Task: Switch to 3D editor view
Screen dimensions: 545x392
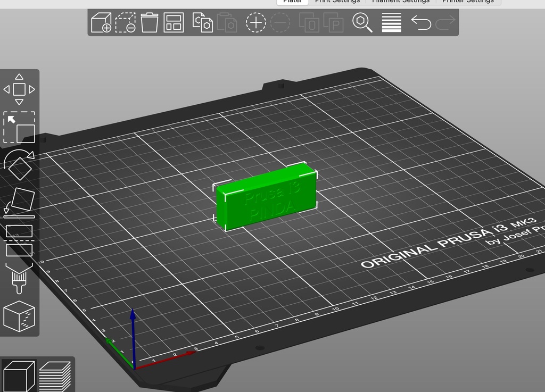Action: (19, 377)
